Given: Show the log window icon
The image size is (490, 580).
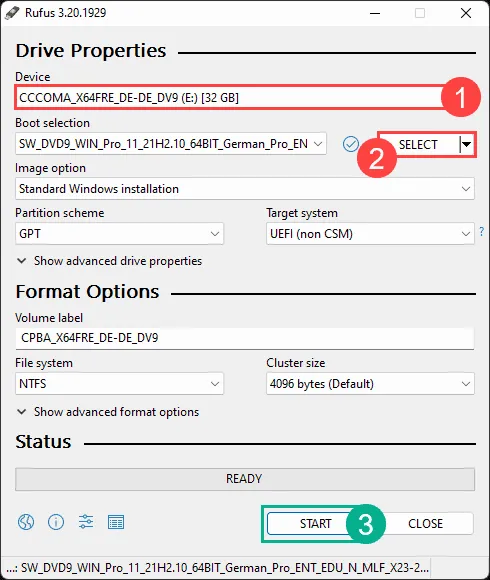Looking at the screenshot, I should pos(116,522).
